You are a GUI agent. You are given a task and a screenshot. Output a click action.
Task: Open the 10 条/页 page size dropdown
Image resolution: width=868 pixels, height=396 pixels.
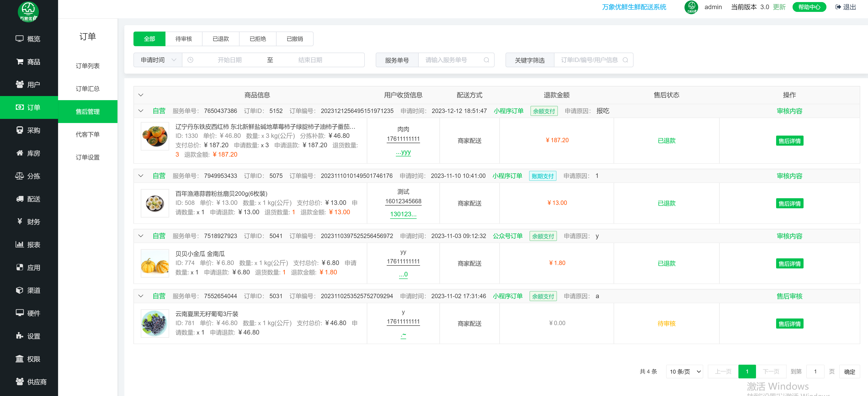coord(685,371)
